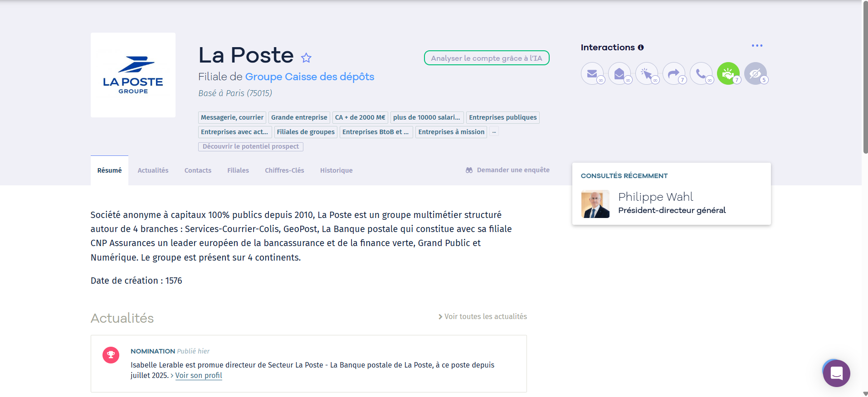Click the scrollbar down arrow
This screenshot has width=868, height=397.
coord(865,393)
